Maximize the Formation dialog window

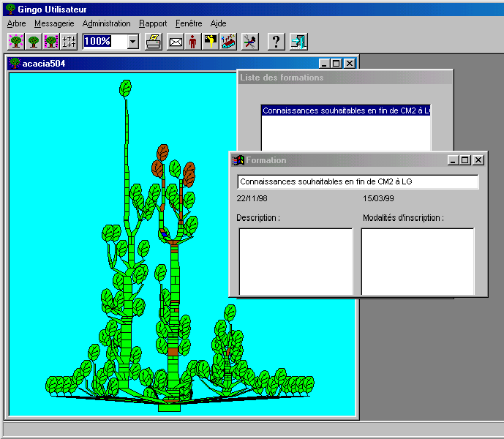465,160
